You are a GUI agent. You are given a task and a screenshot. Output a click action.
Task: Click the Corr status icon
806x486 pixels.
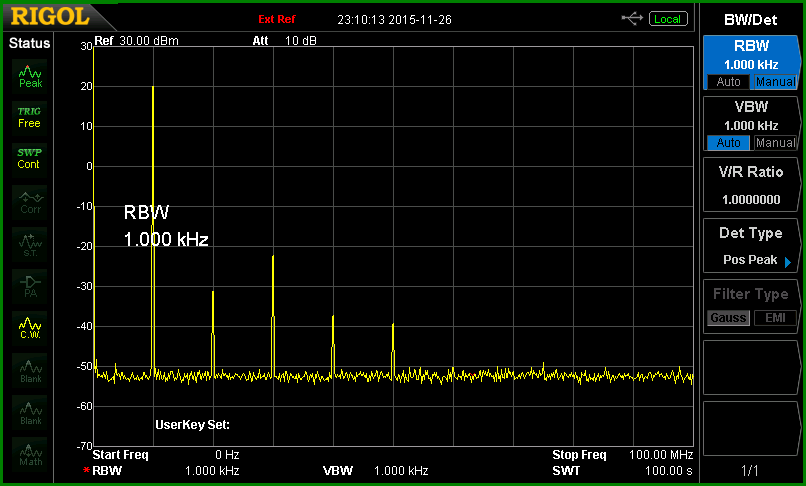[30, 202]
